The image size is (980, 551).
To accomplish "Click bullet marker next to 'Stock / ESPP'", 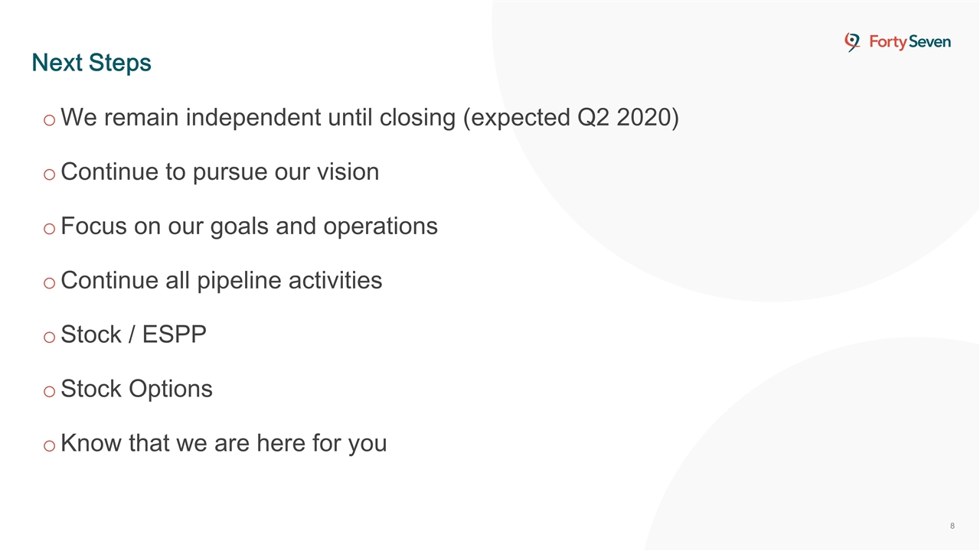I will pyautogui.click(x=48, y=337).
